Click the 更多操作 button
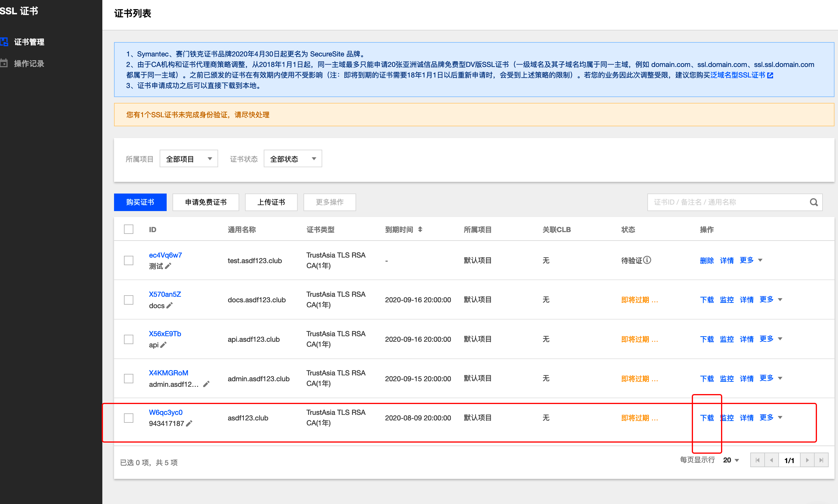The width and height of the screenshot is (838, 504). [x=330, y=202]
